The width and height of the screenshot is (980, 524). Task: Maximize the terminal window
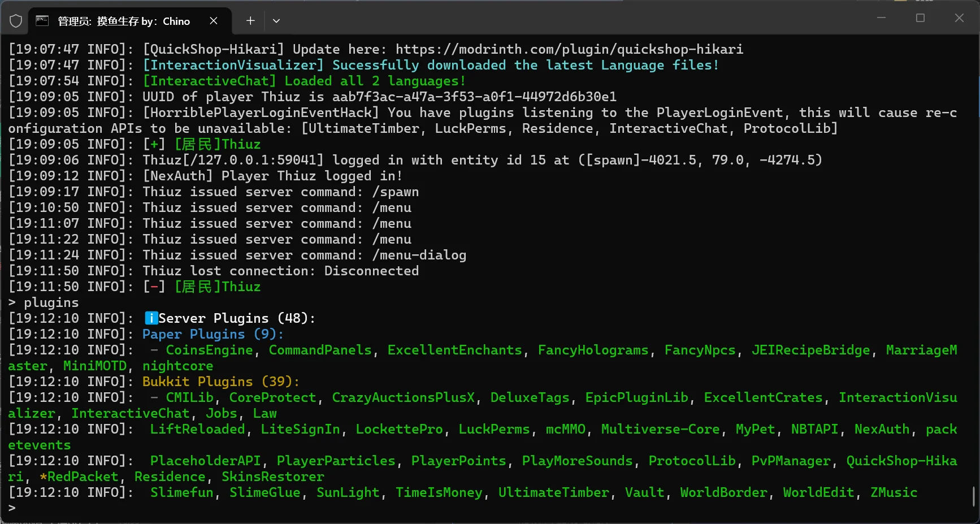920,18
